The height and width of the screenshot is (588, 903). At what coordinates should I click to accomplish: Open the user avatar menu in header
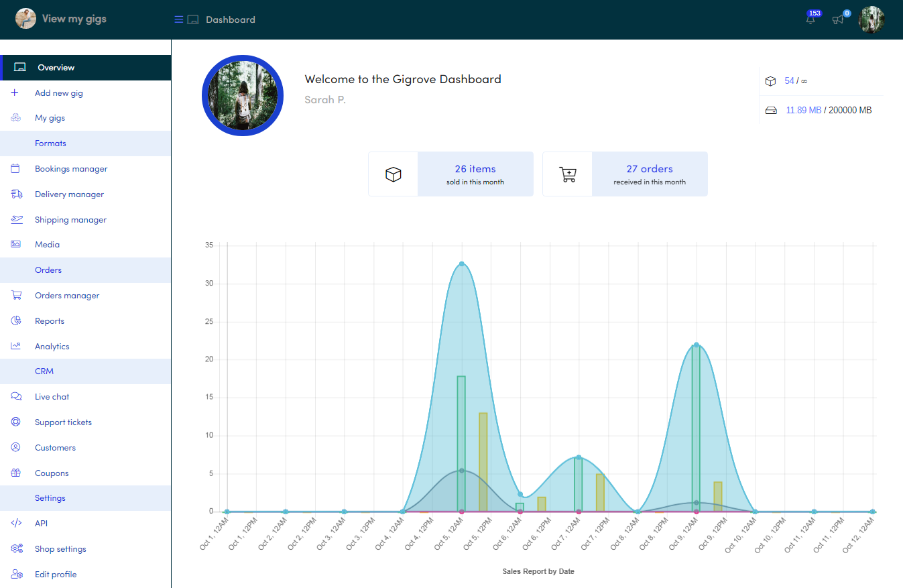coord(871,19)
